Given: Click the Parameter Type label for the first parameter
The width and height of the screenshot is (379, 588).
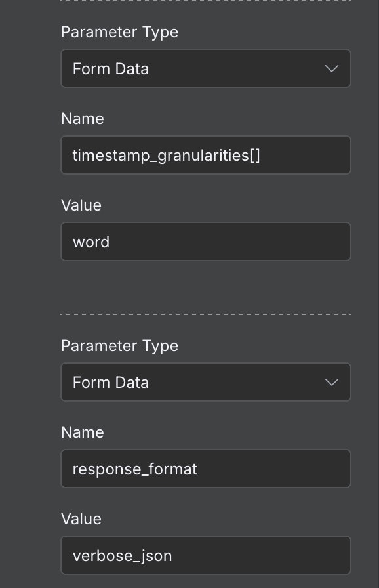Looking at the screenshot, I should click(119, 31).
